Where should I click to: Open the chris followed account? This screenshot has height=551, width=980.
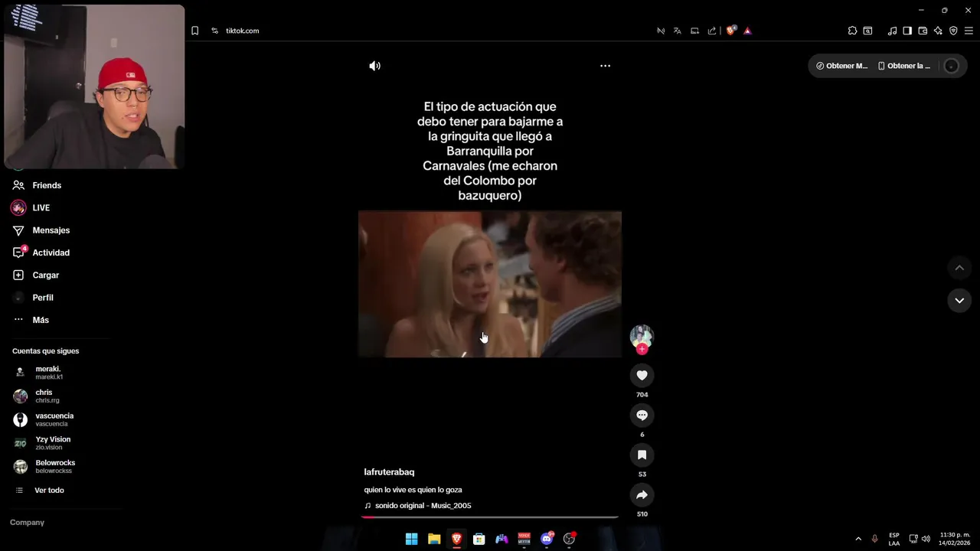(46, 396)
